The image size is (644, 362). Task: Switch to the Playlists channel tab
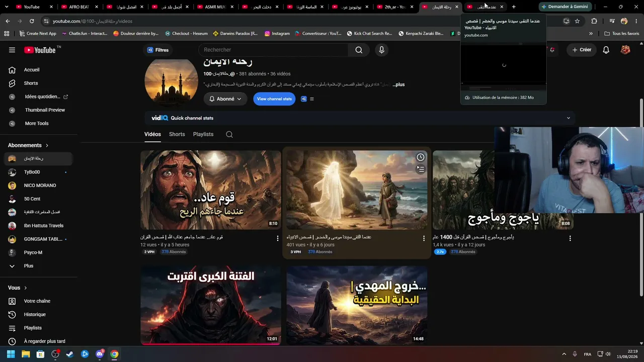point(203,134)
